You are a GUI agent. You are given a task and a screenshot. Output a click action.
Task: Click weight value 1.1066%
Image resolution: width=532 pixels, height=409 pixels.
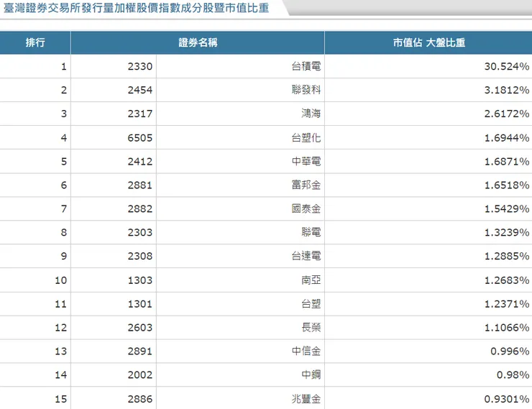tap(507, 328)
